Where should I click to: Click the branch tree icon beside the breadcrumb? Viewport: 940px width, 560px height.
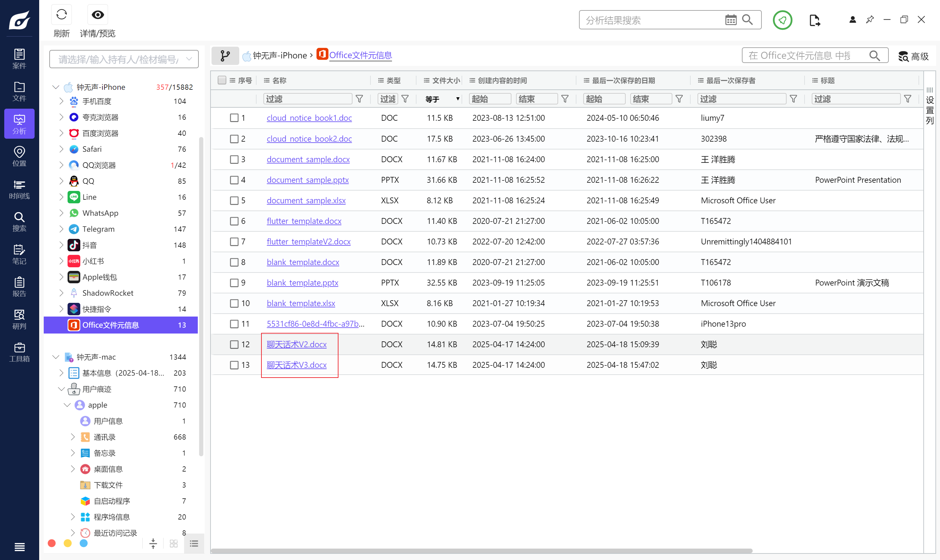coord(225,56)
